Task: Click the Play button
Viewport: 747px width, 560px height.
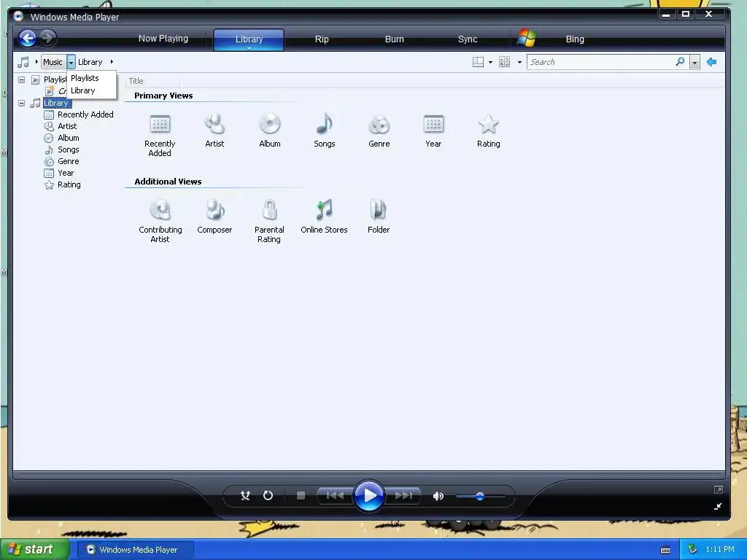Action: (x=369, y=496)
